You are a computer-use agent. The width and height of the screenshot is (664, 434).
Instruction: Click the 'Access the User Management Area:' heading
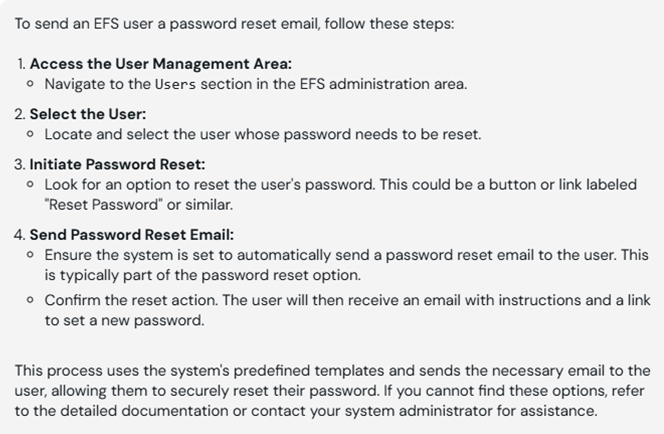(160, 64)
